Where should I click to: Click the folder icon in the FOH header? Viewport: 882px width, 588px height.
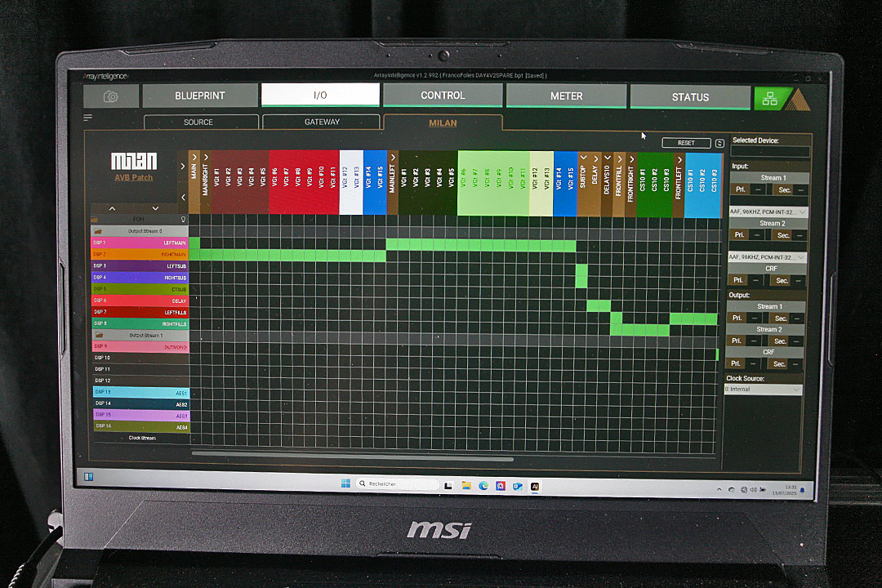95,219
